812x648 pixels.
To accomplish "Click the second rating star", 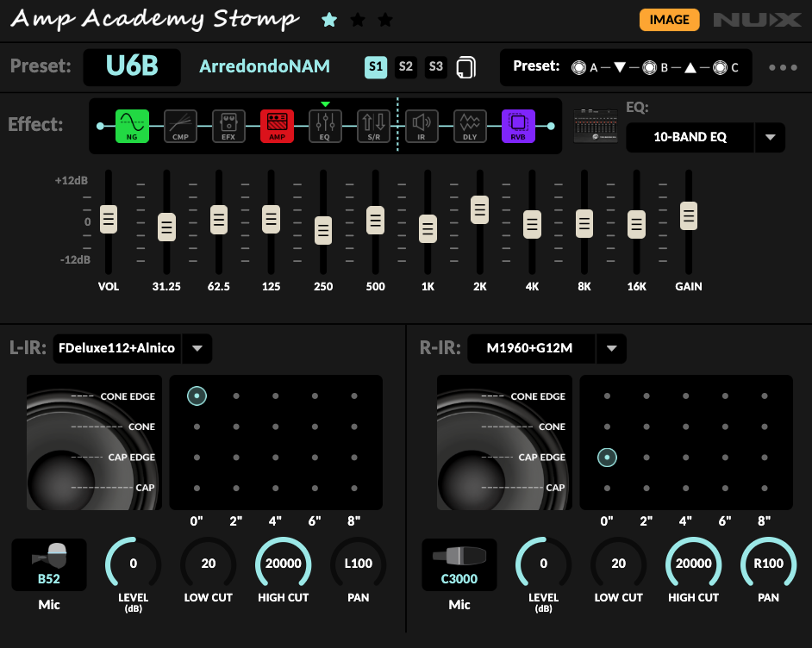I will (358, 20).
